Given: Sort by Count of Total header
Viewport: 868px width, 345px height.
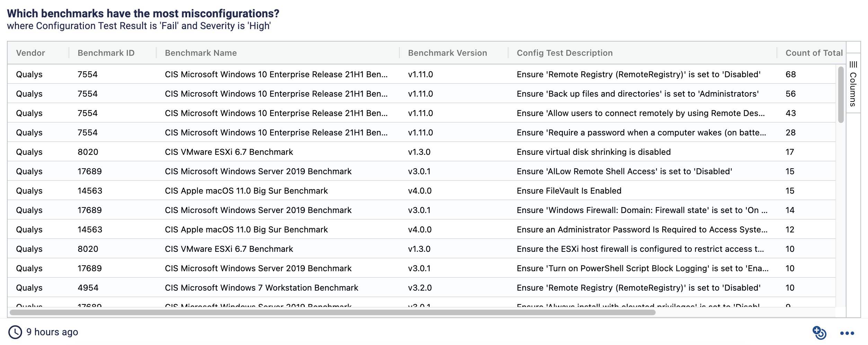Looking at the screenshot, I should 814,53.
